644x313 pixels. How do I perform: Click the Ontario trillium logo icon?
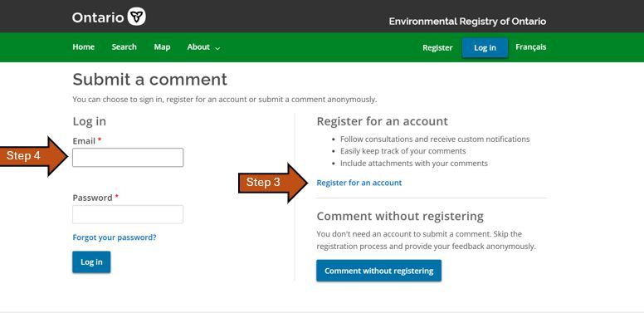[x=136, y=17]
